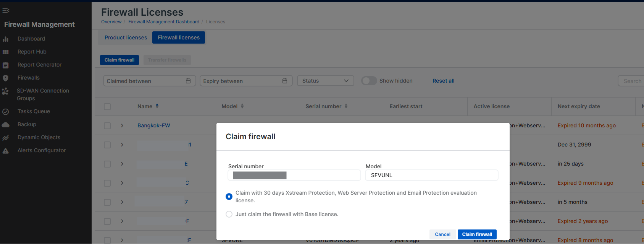
Task: Toggle the Show hidden switch
Action: (x=369, y=81)
